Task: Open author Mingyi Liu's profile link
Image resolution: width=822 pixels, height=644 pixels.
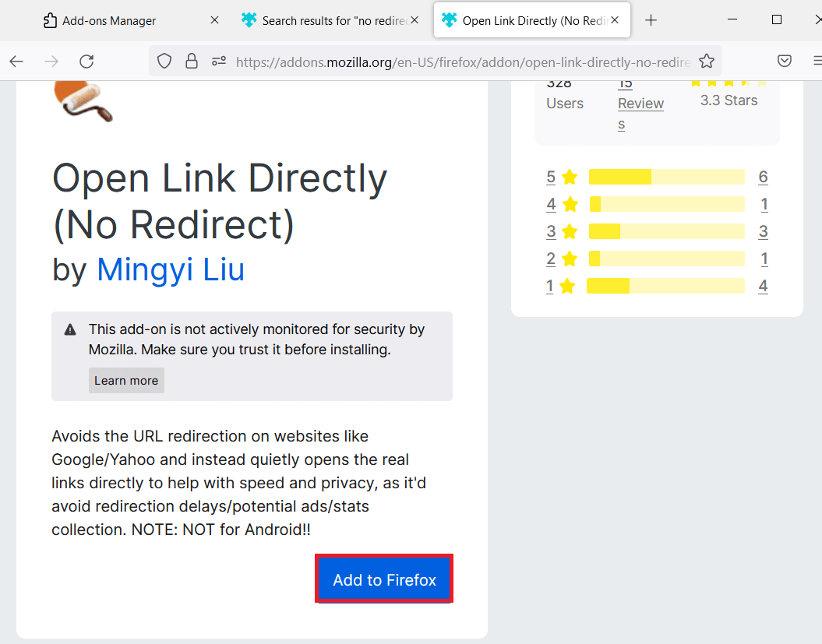Action: point(171,270)
